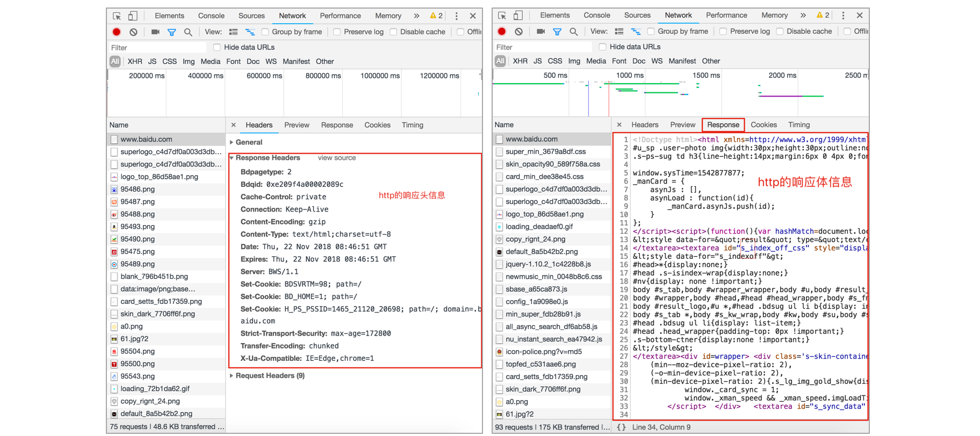Check Hide data URLs in right DevTools
This screenshot has height=436, width=980.
click(603, 47)
